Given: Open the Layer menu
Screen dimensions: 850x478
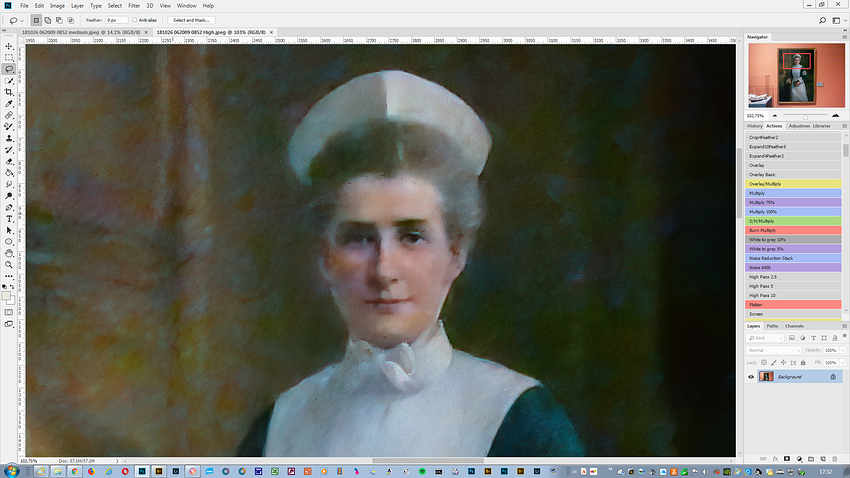Looking at the screenshot, I should coord(78,5).
